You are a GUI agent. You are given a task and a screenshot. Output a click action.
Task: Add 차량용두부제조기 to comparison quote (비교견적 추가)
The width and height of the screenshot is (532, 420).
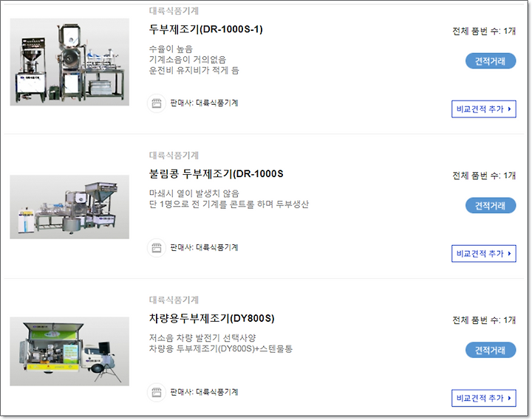tap(483, 398)
